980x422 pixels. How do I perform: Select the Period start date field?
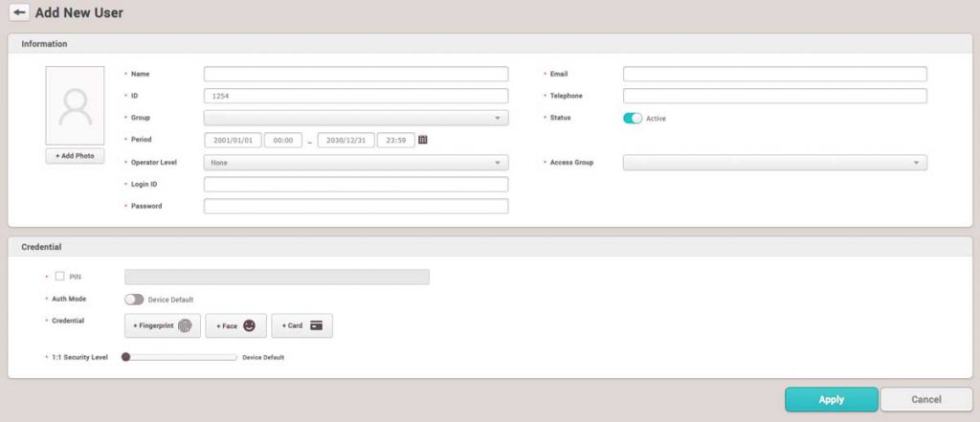click(x=233, y=140)
